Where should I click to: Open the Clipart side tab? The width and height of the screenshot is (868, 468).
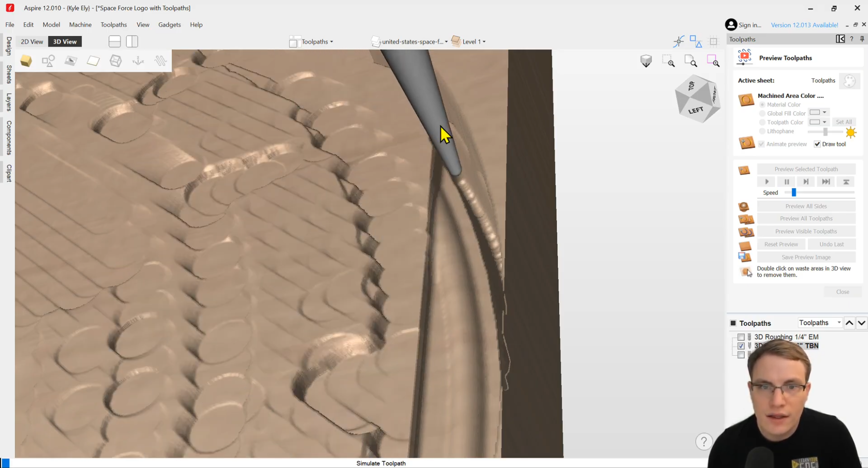9,173
